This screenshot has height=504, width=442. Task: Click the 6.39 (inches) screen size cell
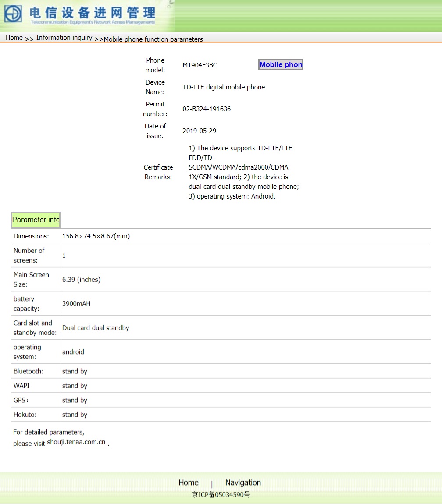81,280
